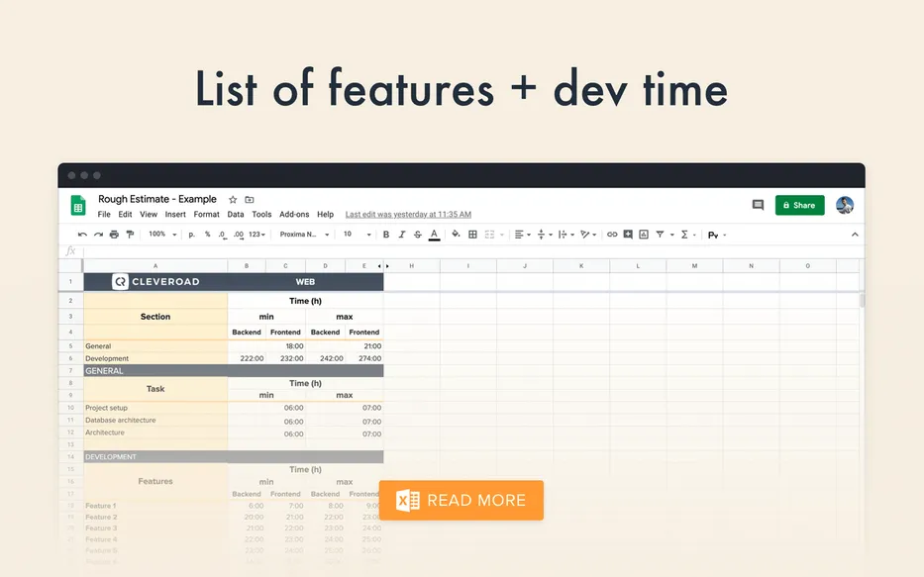Open the Data menu

click(x=235, y=214)
